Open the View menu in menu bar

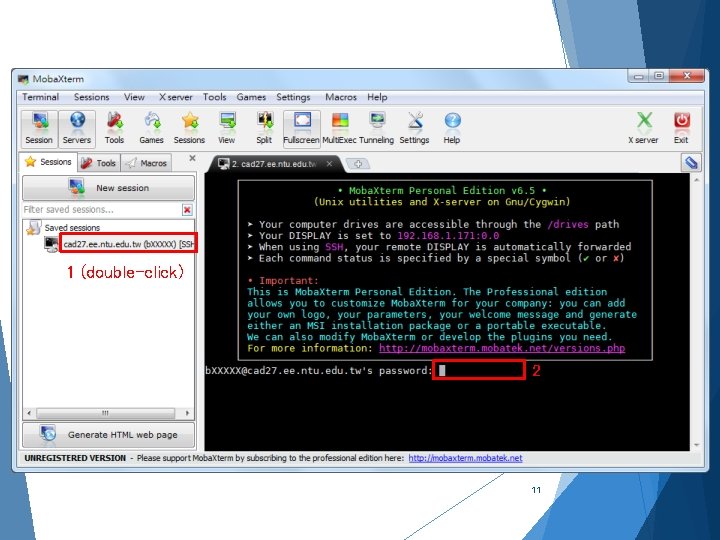(x=134, y=97)
